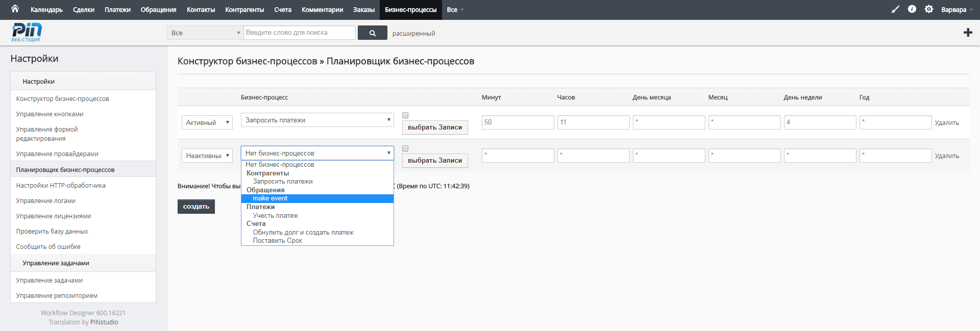Open the Неактивный status dropdown

coord(207,156)
